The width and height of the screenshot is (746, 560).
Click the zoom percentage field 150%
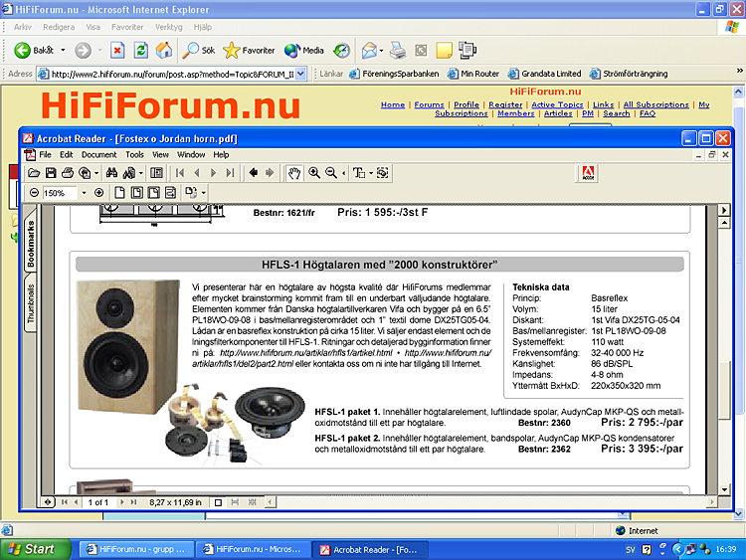59,193
